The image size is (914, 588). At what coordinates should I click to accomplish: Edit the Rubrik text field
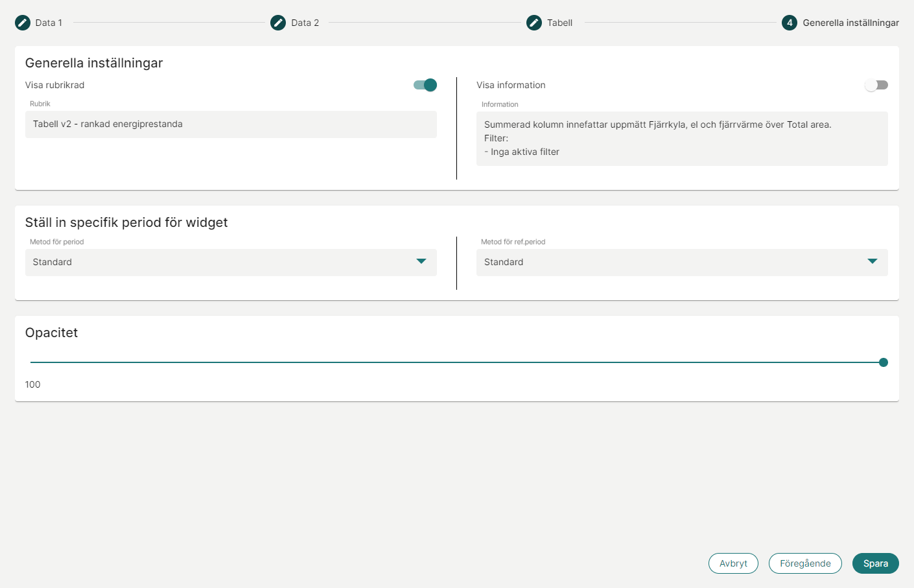tap(231, 124)
